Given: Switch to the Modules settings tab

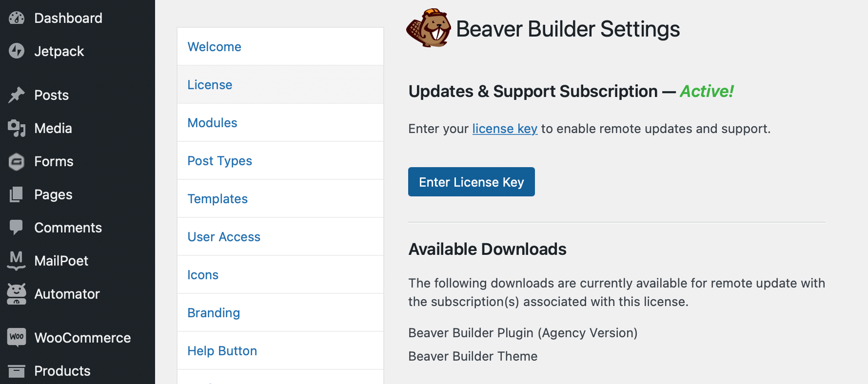Looking at the screenshot, I should click(x=213, y=123).
